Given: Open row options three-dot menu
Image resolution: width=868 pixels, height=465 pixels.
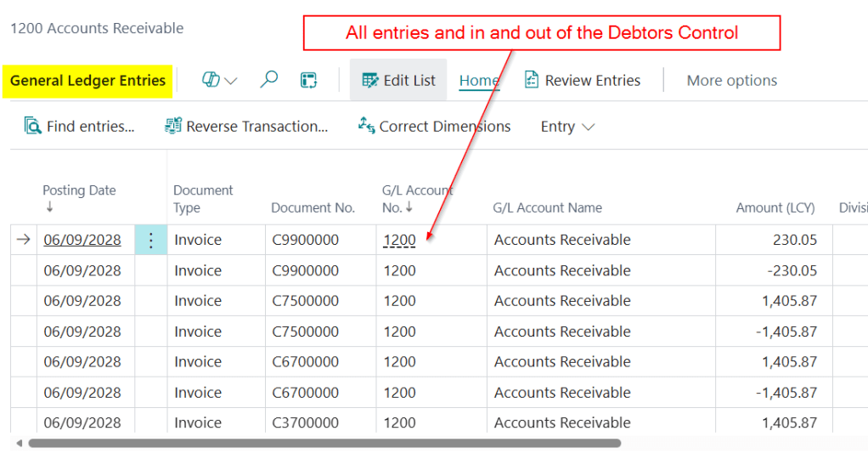Looking at the screenshot, I should click(x=151, y=241).
